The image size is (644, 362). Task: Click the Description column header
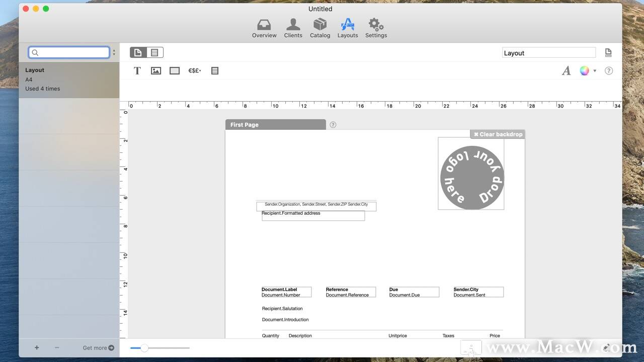[x=300, y=335]
